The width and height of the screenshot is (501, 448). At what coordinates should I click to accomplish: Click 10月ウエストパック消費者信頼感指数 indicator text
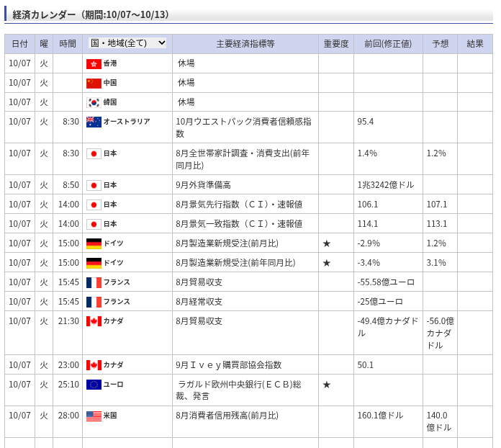coord(243,127)
